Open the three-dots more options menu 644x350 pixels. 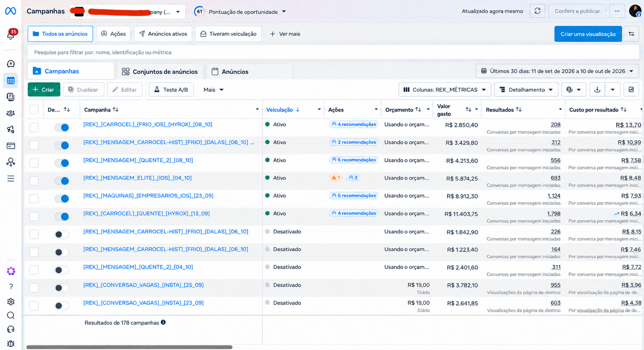click(x=617, y=11)
